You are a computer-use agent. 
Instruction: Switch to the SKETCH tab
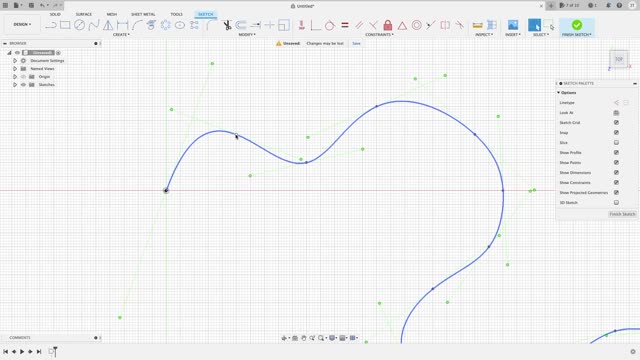pyautogui.click(x=205, y=14)
